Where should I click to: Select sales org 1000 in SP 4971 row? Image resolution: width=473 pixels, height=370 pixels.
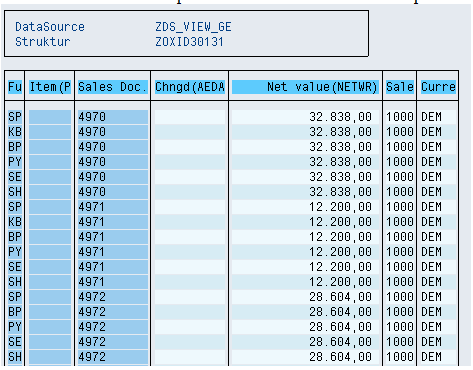[400, 207]
